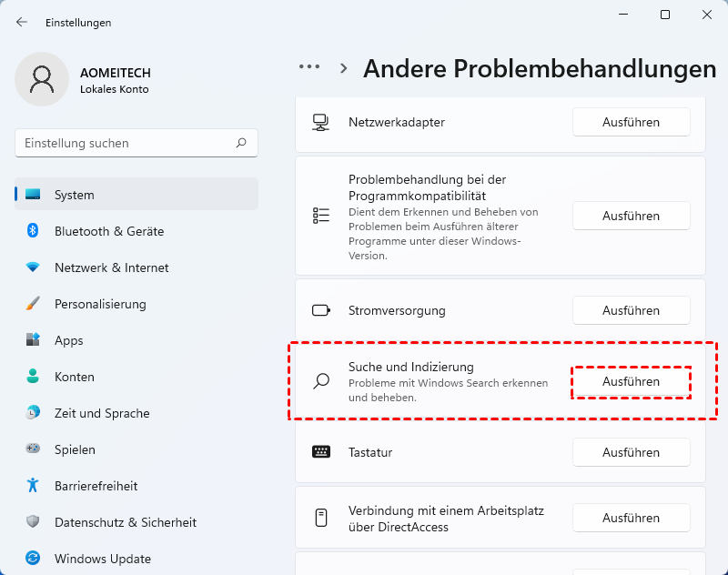Image resolution: width=728 pixels, height=575 pixels.
Task: Go to Zeit und Sprache settings
Action: (x=100, y=413)
